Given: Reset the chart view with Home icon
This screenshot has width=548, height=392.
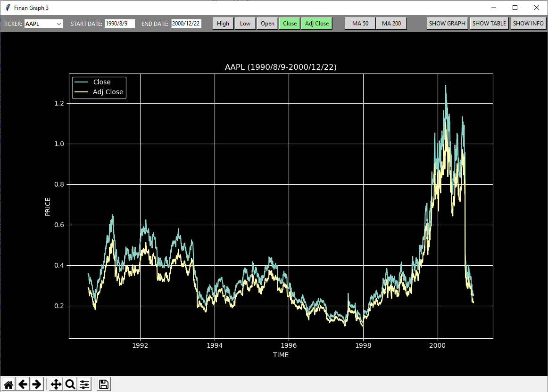Looking at the screenshot, I should [x=8, y=384].
